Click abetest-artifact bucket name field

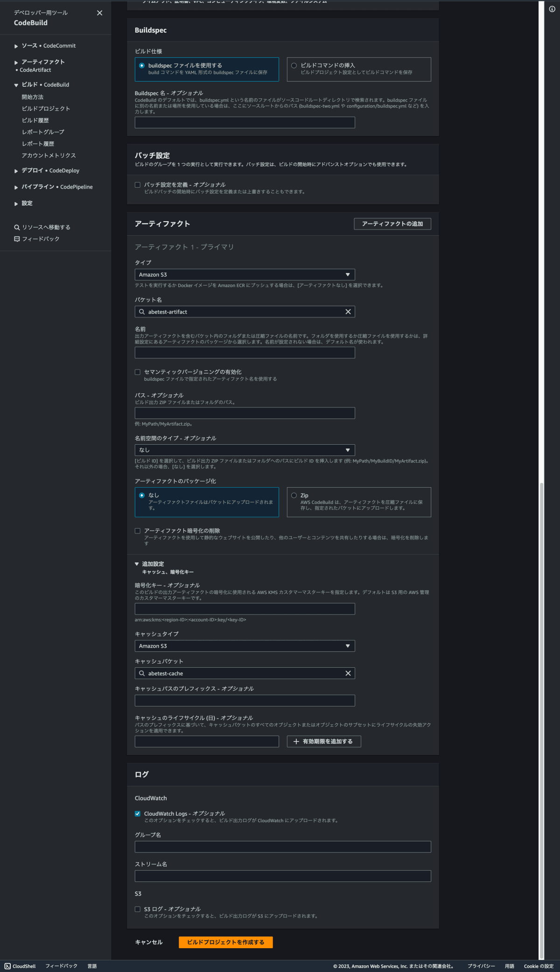click(245, 312)
